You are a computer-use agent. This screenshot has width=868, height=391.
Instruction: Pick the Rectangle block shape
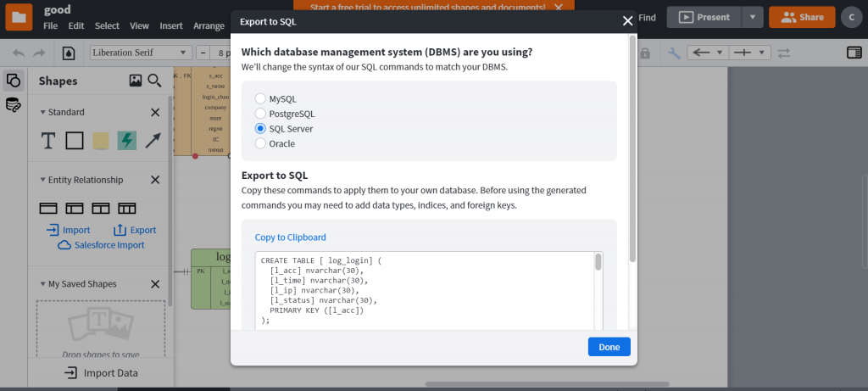coord(75,141)
